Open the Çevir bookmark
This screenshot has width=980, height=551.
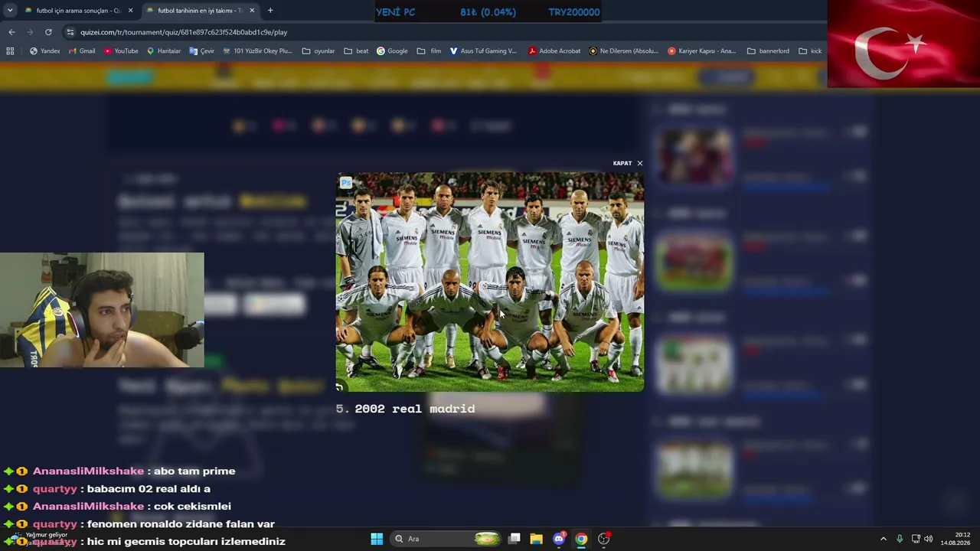[x=201, y=51]
